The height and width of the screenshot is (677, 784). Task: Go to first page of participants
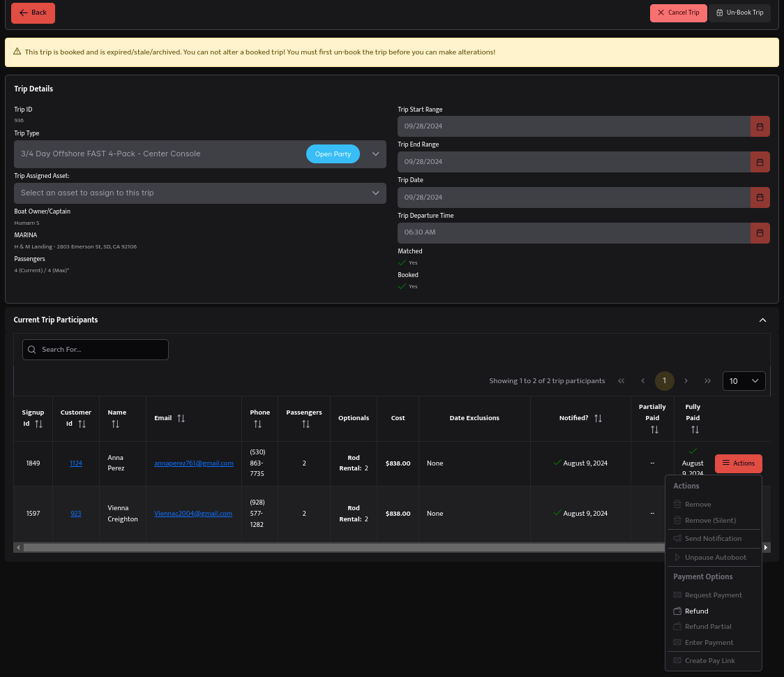coord(621,381)
